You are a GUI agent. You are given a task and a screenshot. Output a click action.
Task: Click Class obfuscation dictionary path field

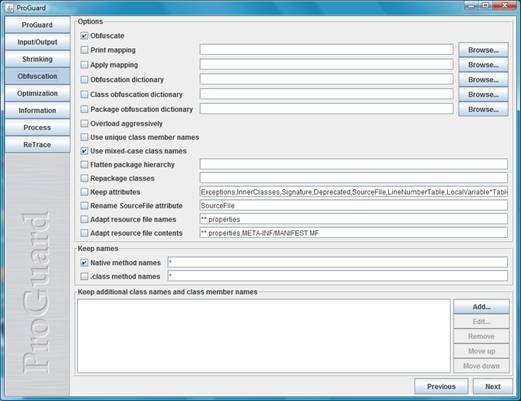click(327, 94)
